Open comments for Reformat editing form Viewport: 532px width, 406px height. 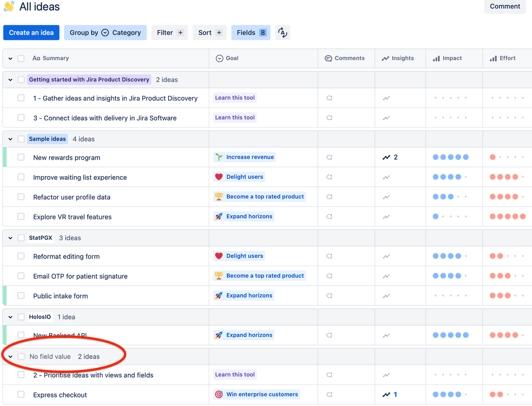click(x=329, y=256)
